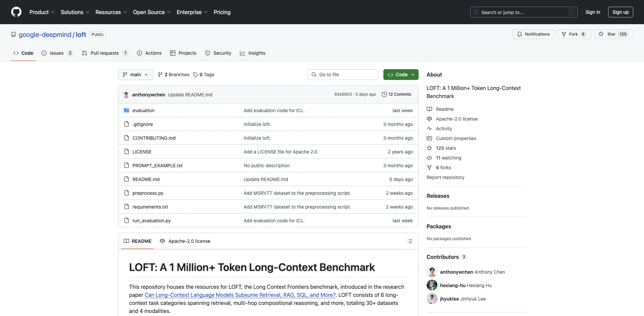Click 'Add a LICENSE file for Apache 2.0.' message

point(281,152)
